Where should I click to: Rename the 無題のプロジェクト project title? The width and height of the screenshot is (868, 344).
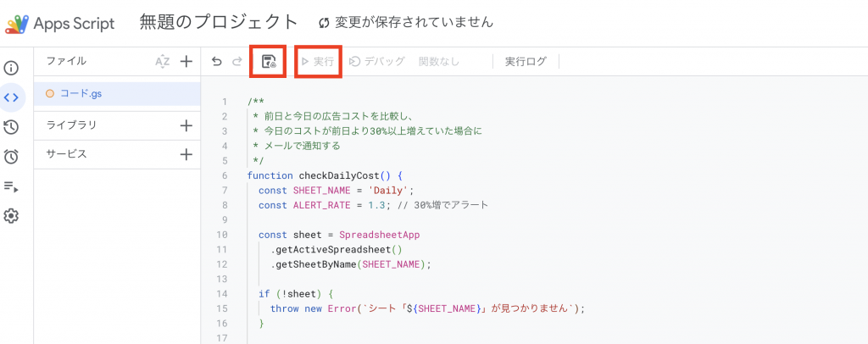[219, 22]
